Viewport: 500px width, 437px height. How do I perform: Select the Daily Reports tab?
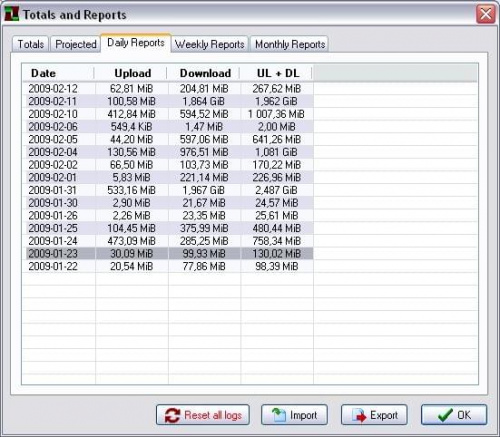tap(136, 43)
